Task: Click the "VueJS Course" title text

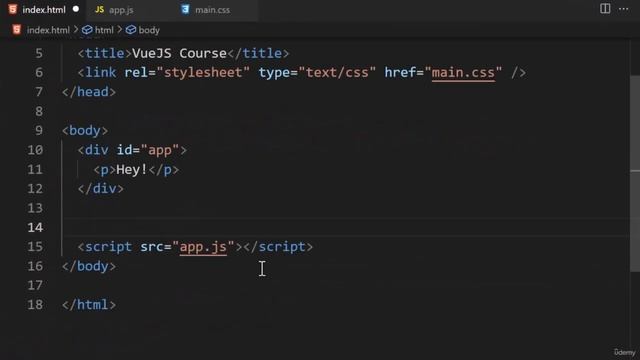Action: 179,53
